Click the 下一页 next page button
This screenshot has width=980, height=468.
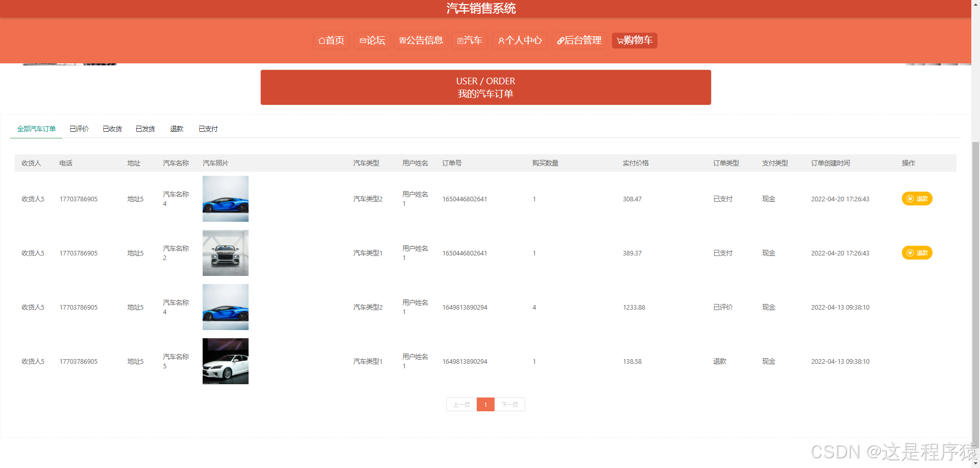tap(509, 405)
